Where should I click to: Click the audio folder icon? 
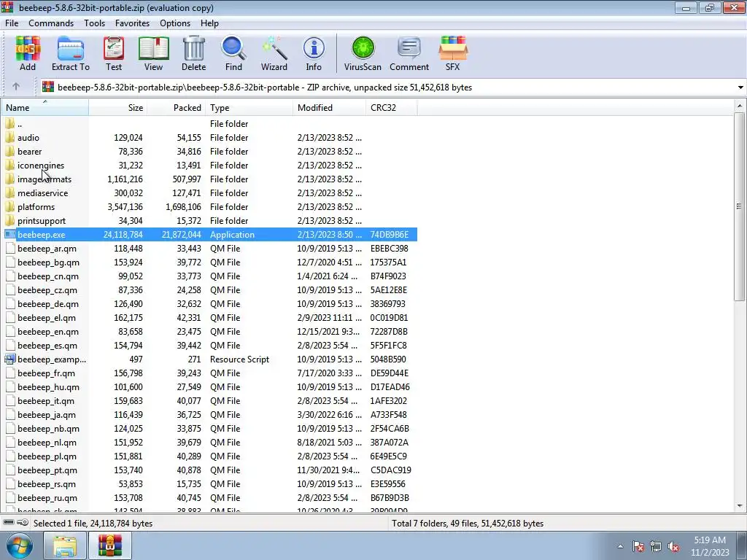click(x=10, y=138)
